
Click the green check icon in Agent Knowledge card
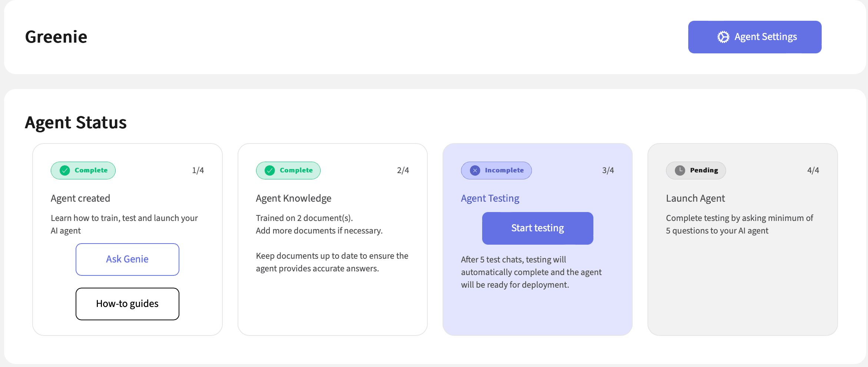(x=270, y=171)
